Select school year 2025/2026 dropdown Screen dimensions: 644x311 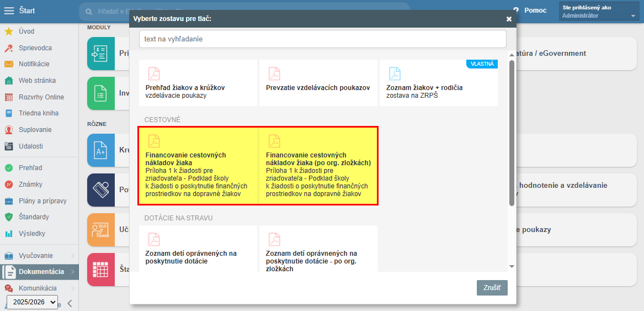pos(32,302)
